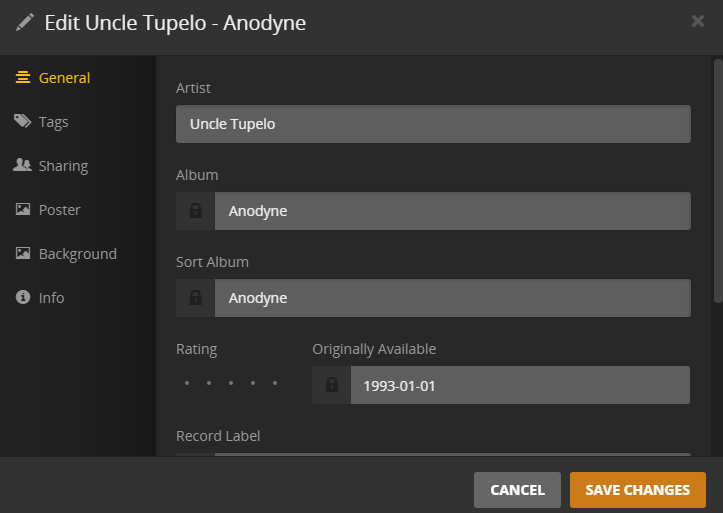
Task: Toggle the lock on Album field
Action: 195,211
